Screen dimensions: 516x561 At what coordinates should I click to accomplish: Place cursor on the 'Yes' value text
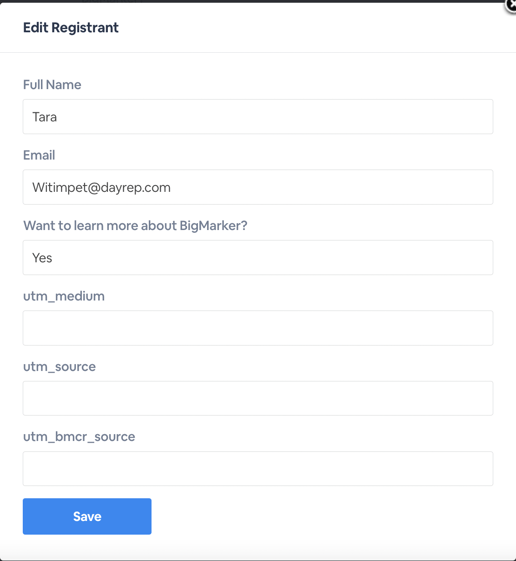coord(42,258)
